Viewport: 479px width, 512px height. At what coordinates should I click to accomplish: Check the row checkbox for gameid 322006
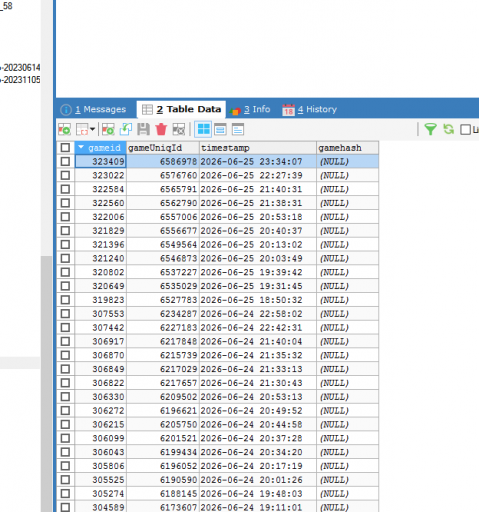[65, 217]
